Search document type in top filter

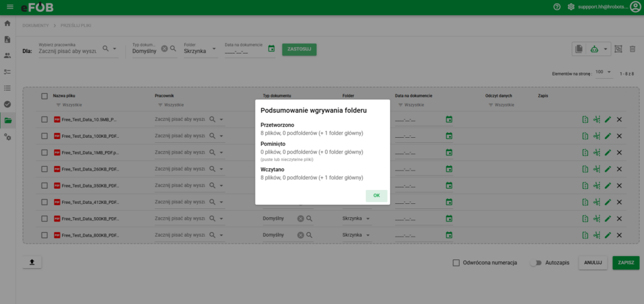coord(174,48)
